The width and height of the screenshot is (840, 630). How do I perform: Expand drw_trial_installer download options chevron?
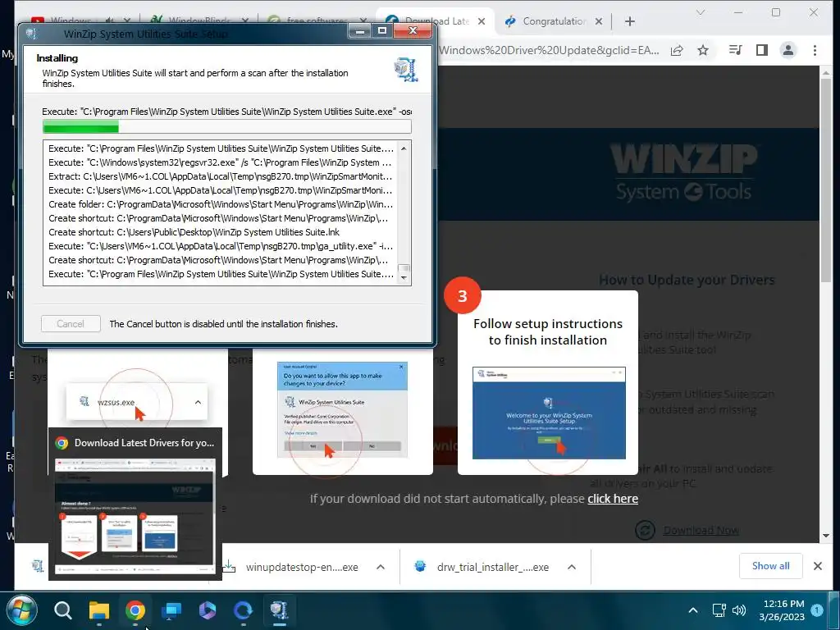(x=572, y=567)
